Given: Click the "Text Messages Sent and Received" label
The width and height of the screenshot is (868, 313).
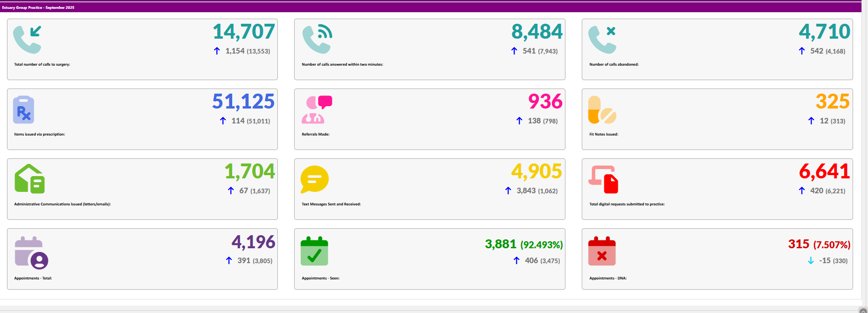Looking at the screenshot, I should coord(331,204).
